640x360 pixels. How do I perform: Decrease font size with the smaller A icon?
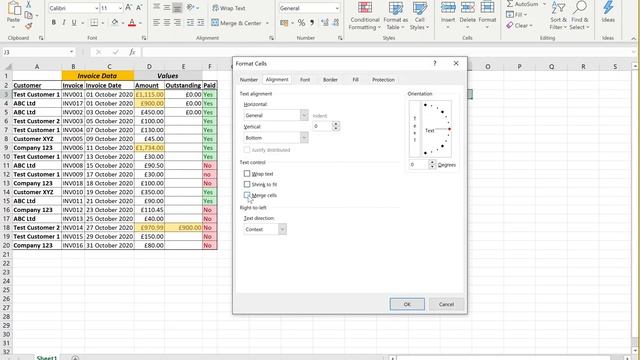[x=139, y=8]
